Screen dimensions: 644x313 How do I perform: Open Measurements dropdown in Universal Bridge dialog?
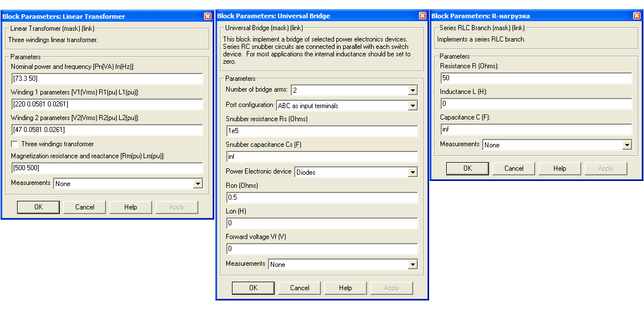click(413, 265)
